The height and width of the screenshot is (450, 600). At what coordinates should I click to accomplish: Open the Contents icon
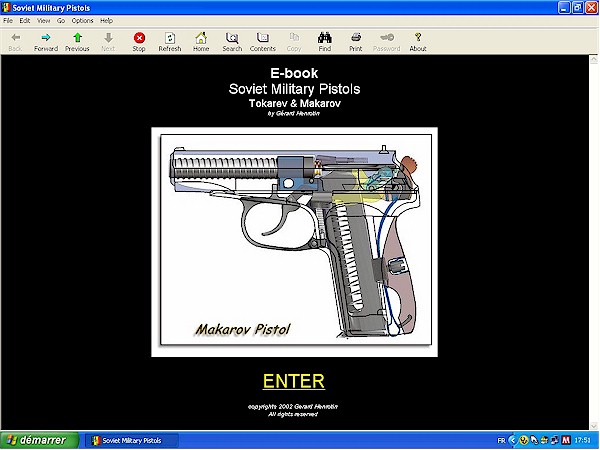click(x=262, y=41)
